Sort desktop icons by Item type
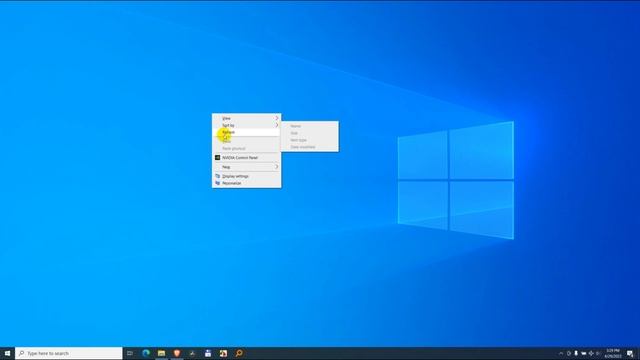This screenshot has width=640, height=360. [309, 140]
